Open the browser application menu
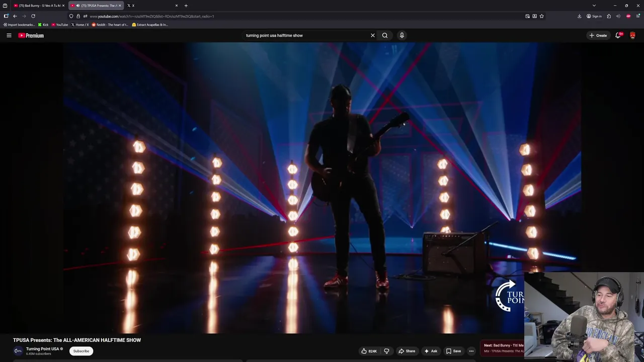This screenshot has height=362, width=644. tap(638, 16)
